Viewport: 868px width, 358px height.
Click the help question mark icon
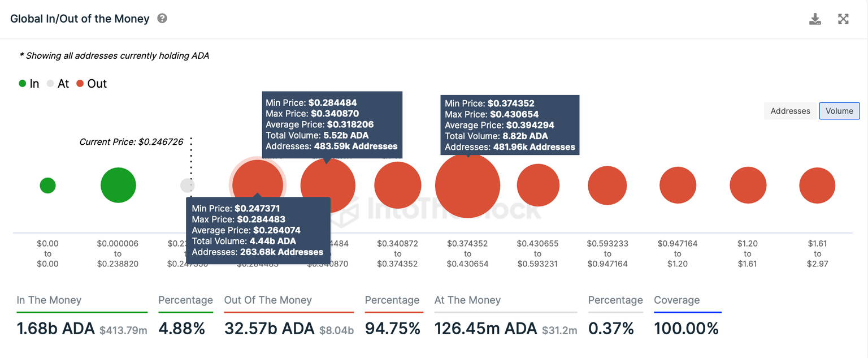[162, 18]
